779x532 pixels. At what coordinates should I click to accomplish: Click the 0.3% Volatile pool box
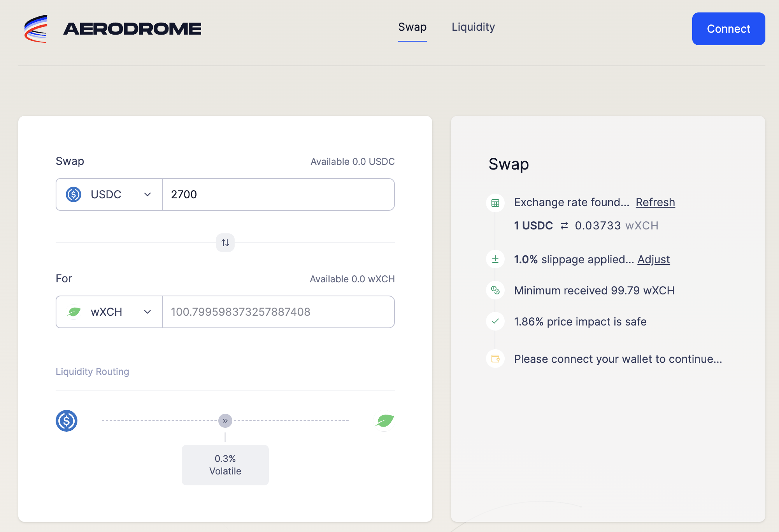click(x=225, y=465)
